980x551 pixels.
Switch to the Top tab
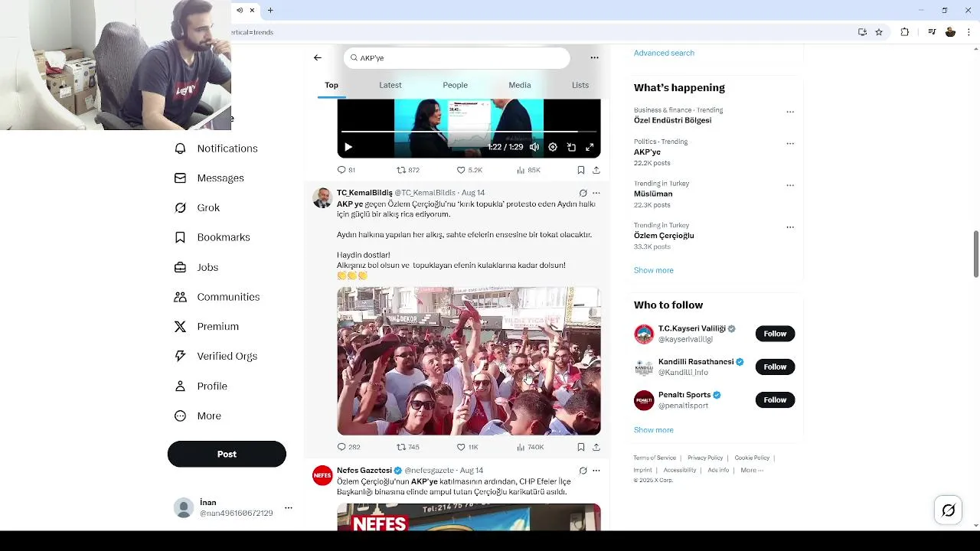(x=332, y=85)
